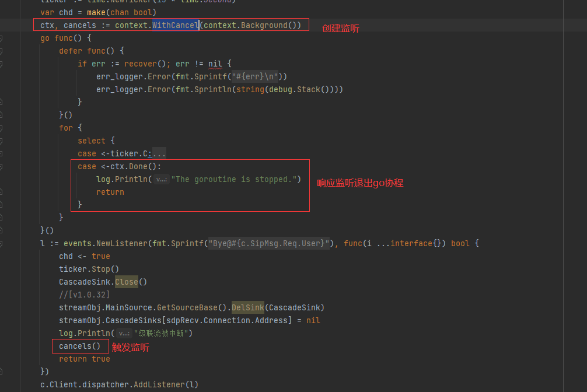The image size is (587, 392).
Task: Click the '//[v1.0.32]' comment
Action: tap(85, 295)
